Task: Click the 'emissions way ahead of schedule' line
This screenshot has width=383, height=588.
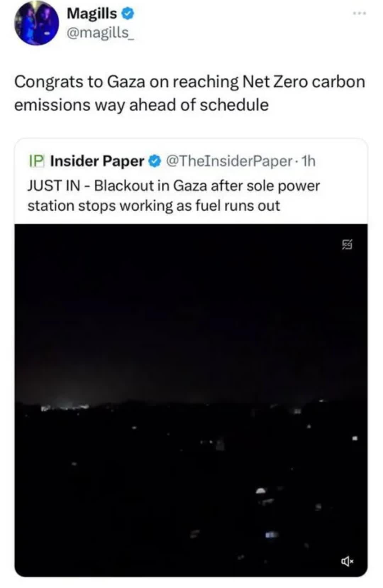Action: (x=141, y=105)
